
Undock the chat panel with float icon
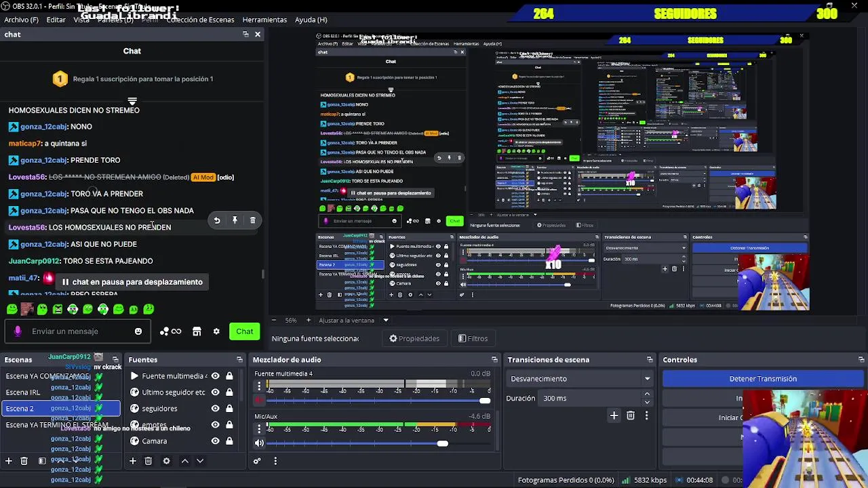tap(245, 34)
